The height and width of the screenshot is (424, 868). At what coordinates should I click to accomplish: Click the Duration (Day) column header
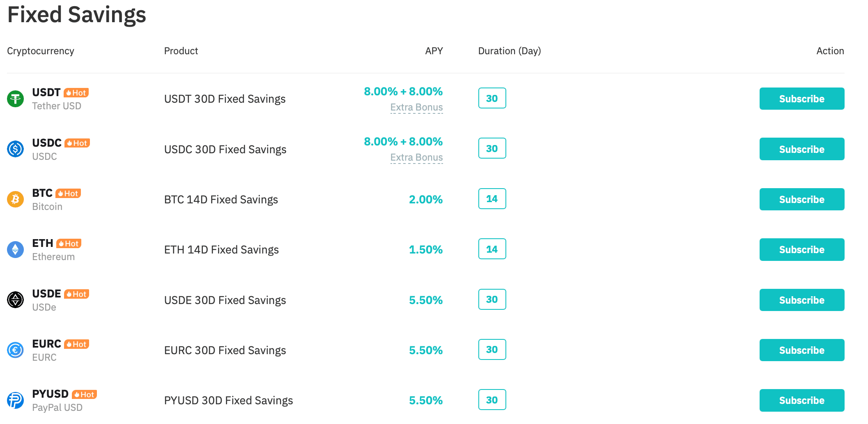(x=509, y=51)
